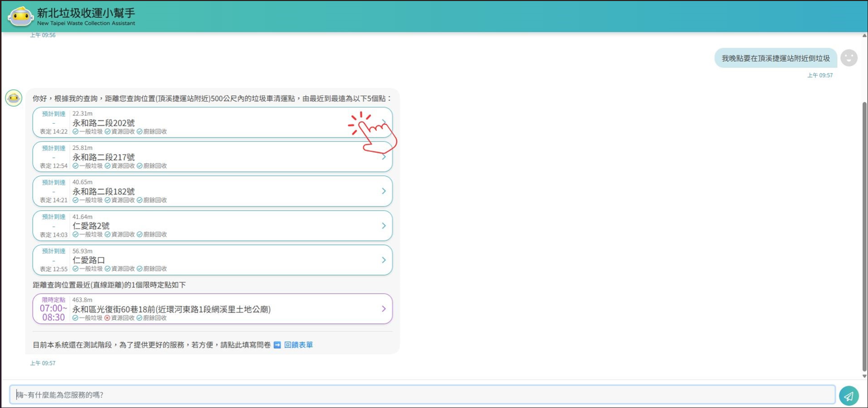Expand the 永和路二段182號 chevron

click(x=384, y=191)
